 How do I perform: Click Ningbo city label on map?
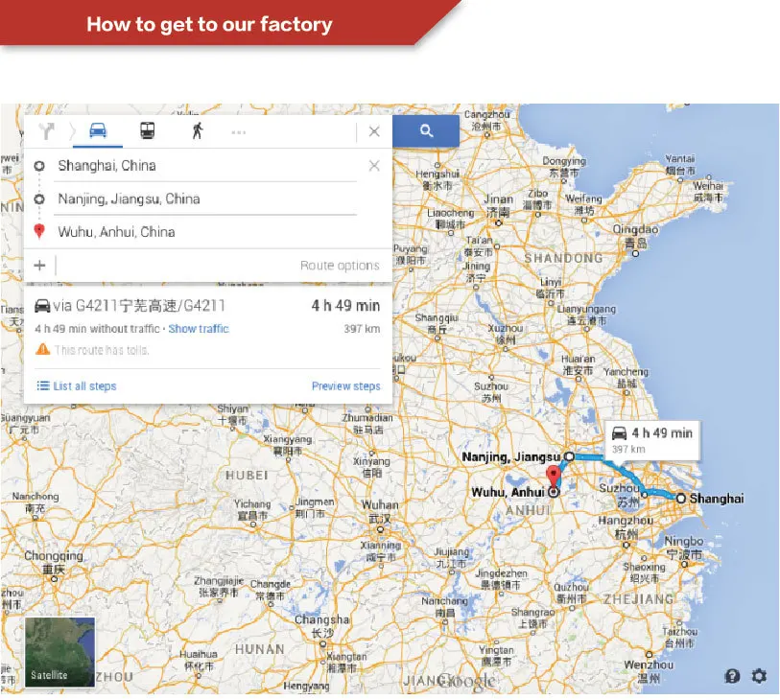(x=684, y=547)
